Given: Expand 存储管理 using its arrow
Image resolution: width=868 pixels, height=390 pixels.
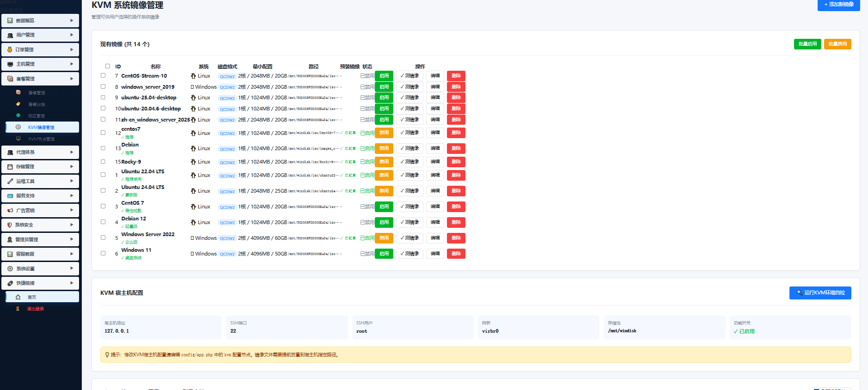Looking at the screenshot, I should tap(72, 167).
